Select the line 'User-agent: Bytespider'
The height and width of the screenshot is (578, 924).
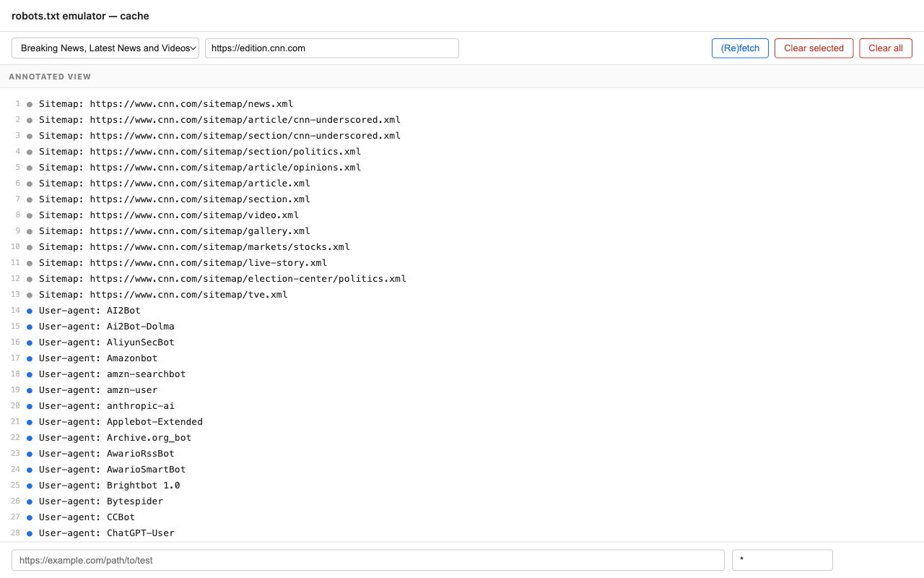coord(101,501)
